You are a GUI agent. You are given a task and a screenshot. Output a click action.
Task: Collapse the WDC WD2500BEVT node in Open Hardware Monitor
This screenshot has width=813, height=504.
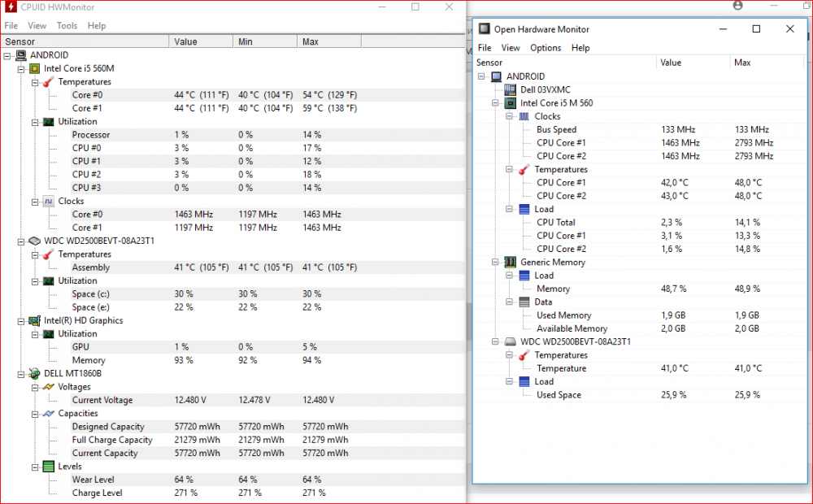(x=495, y=341)
